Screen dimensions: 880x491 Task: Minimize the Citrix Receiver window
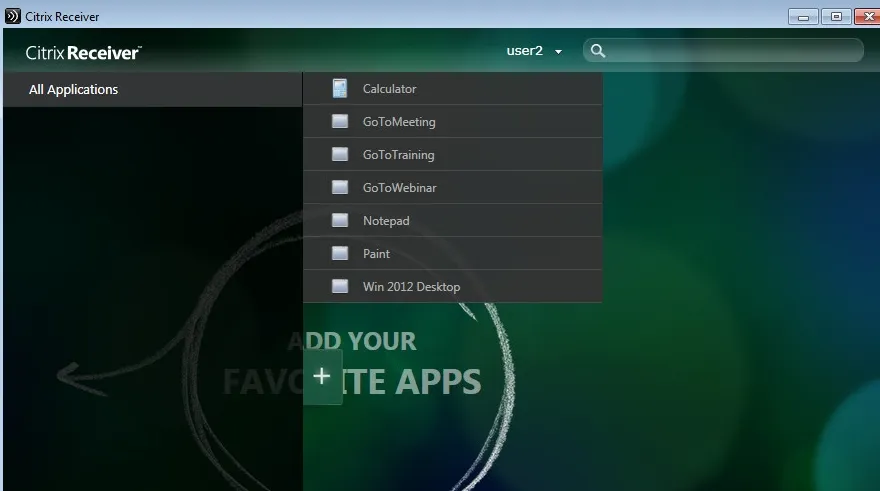803,17
